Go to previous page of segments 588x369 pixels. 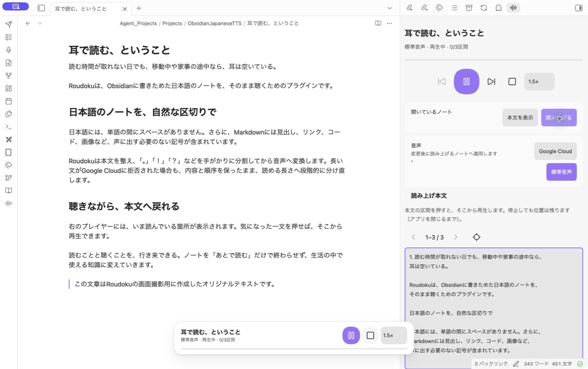click(414, 237)
